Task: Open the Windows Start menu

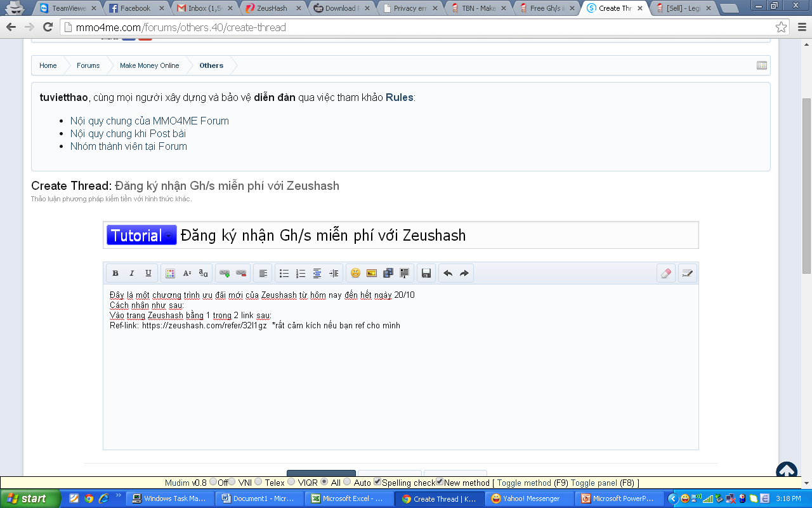Action: 30,498
